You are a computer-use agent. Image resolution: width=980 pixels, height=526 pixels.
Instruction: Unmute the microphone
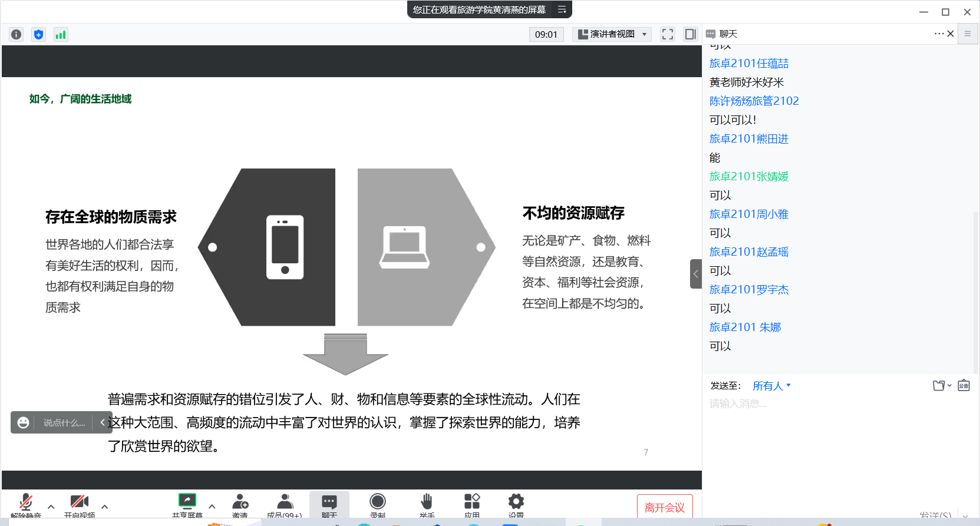26,502
